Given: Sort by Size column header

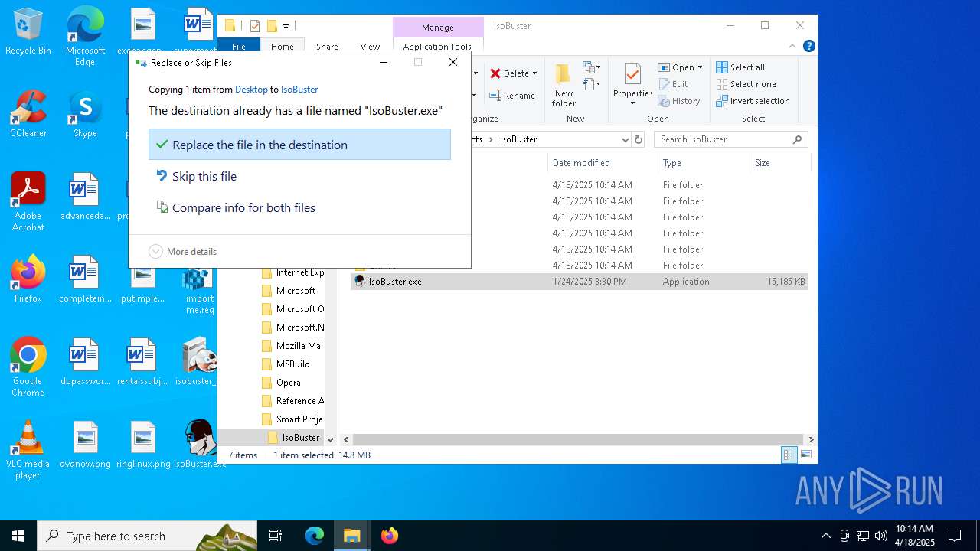Looking at the screenshot, I should [x=779, y=162].
